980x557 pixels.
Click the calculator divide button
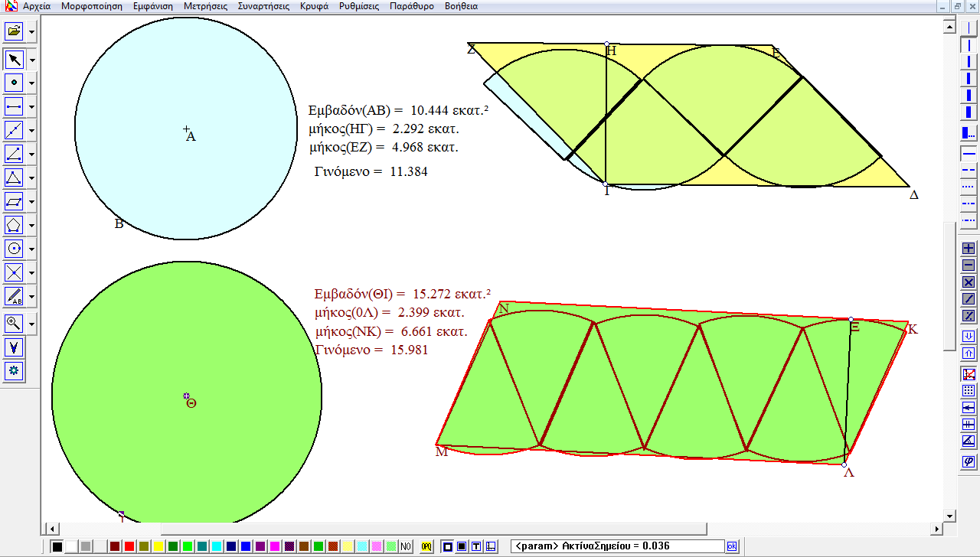969,299
